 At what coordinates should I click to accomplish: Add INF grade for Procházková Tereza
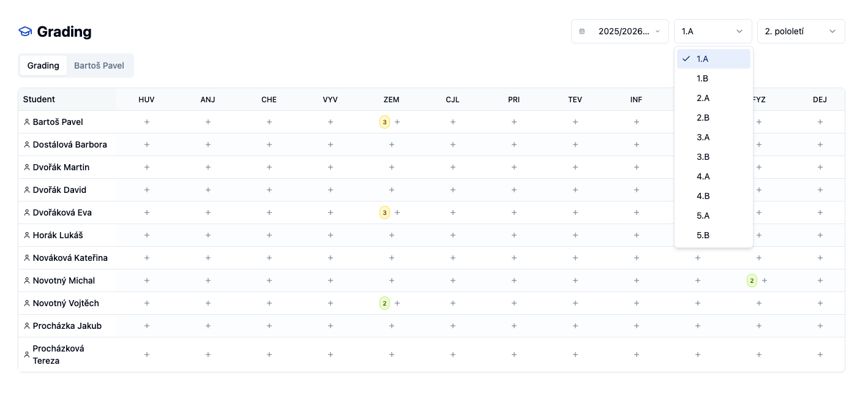[637, 355]
